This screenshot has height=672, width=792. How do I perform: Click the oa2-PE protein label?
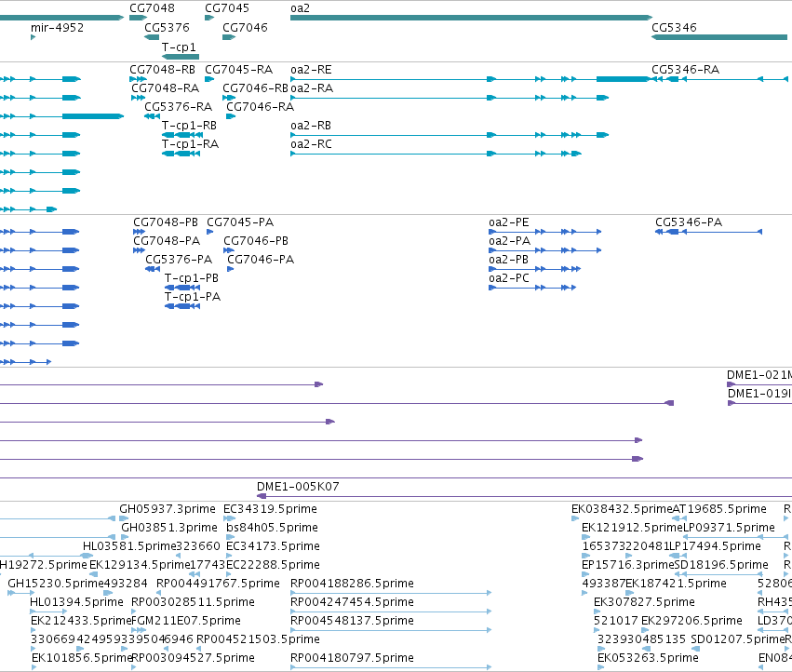coord(509,222)
